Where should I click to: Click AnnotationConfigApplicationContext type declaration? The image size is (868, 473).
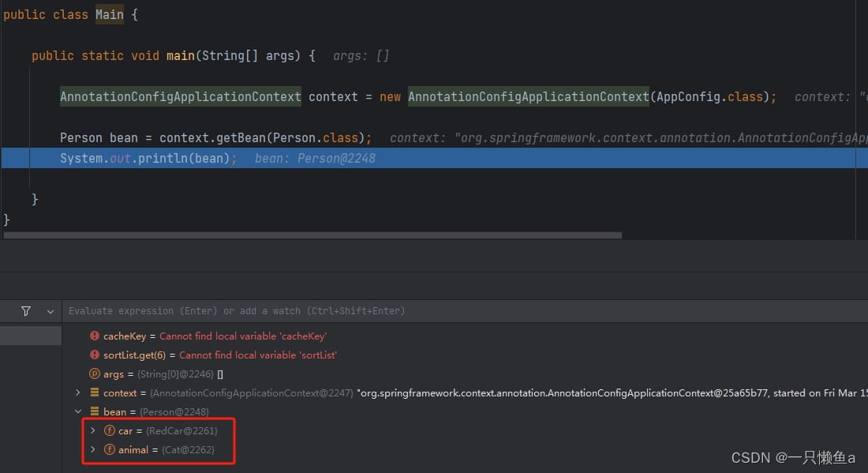click(181, 97)
